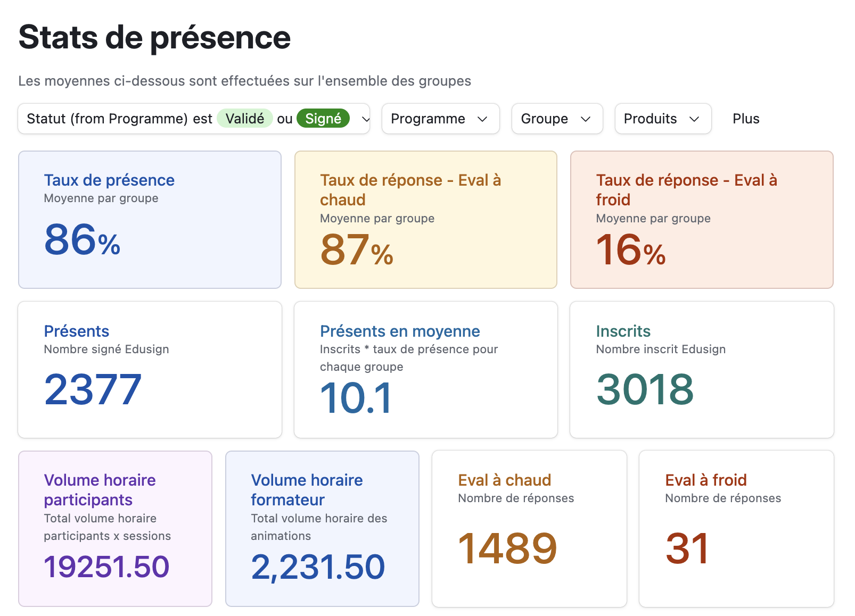Screen dimensions: 855x616
Task: Click the Eval à chaud card title
Action: (505, 480)
